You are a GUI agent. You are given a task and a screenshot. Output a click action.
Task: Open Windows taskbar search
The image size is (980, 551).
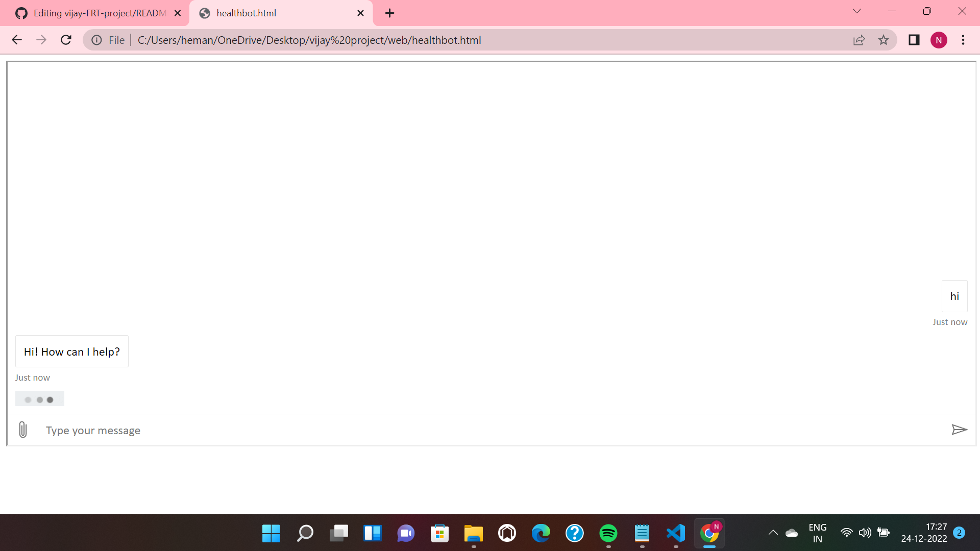(x=305, y=533)
